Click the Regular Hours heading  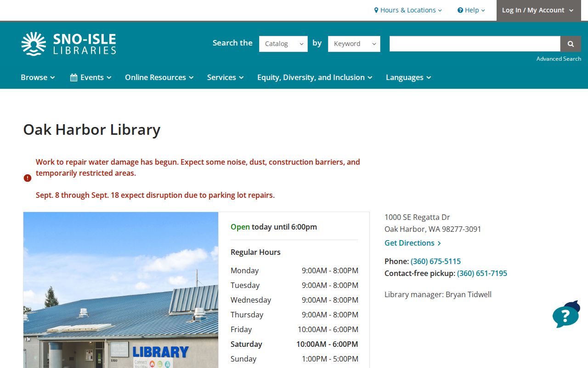[255, 252]
